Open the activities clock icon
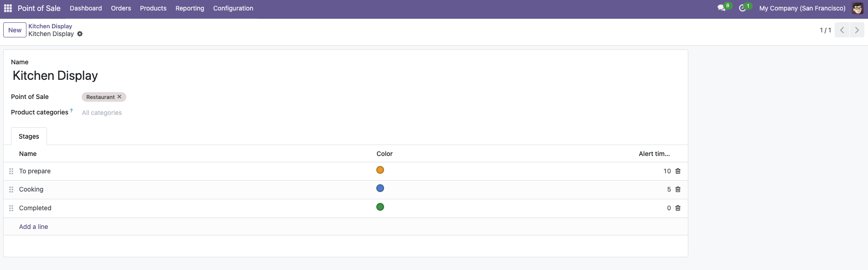The image size is (868, 270). (x=743, y=8)
